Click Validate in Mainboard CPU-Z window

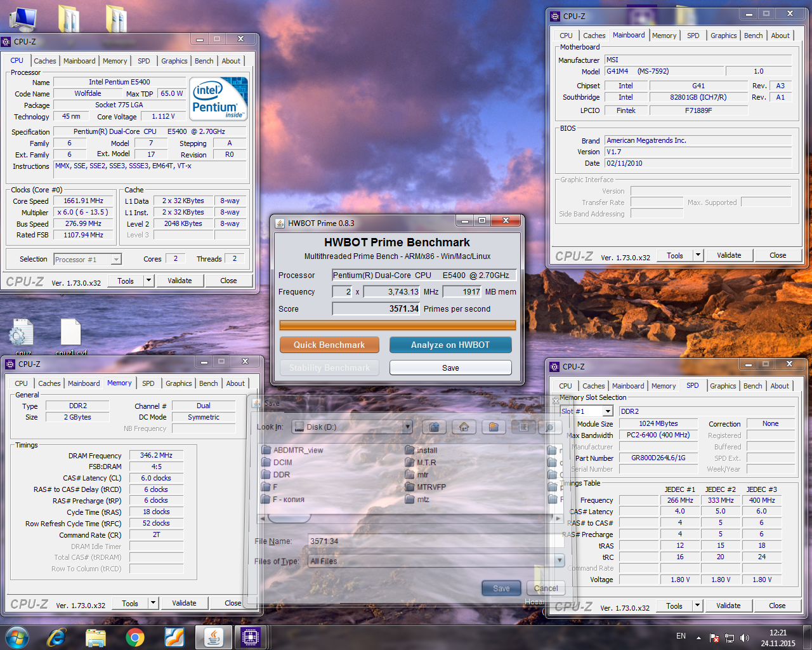[x=729, y=255]
